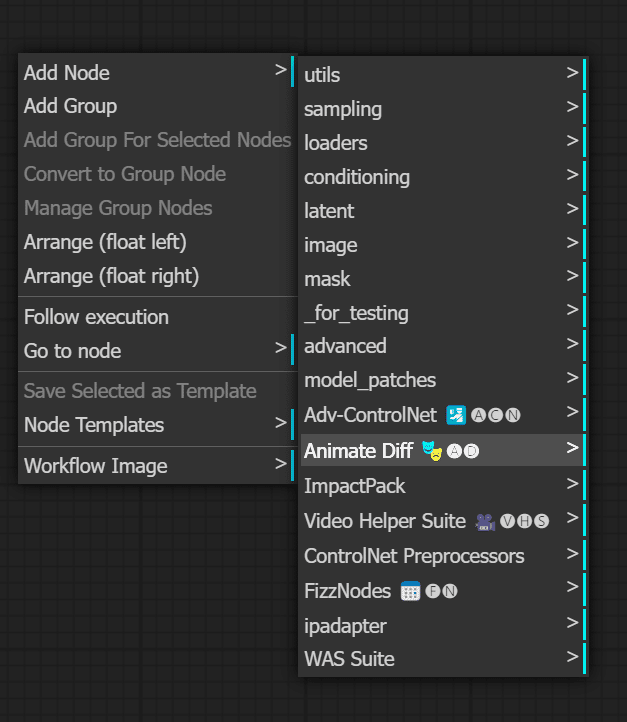627x722 pixels.
Task: Click the FizzNodes calendar icon
Action: (410, 591)
